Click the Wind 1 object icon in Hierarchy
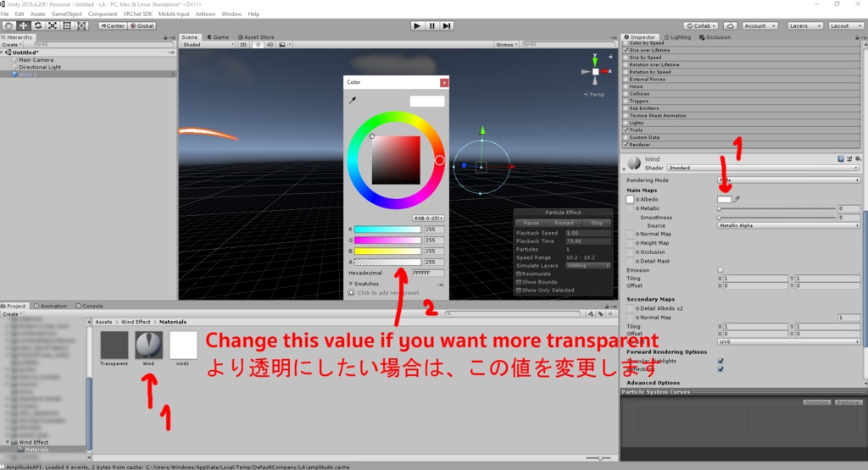Screen dimensions: 868x470 [x=14, y=74]
